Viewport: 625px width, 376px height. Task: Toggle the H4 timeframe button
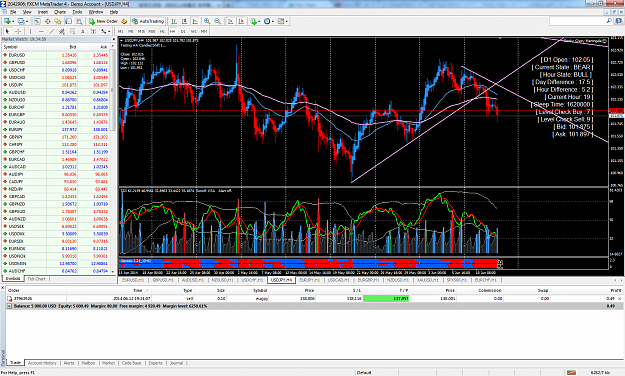coord(173,31)
